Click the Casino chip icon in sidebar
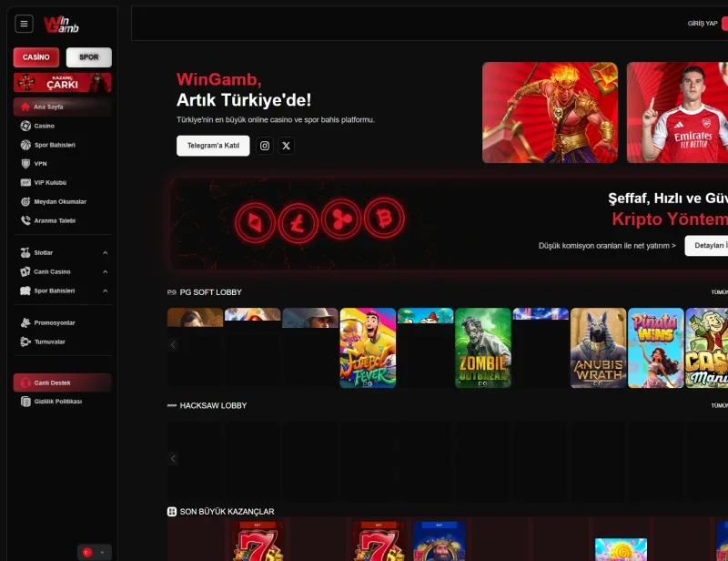728x561 pixels. coord(25,126)
